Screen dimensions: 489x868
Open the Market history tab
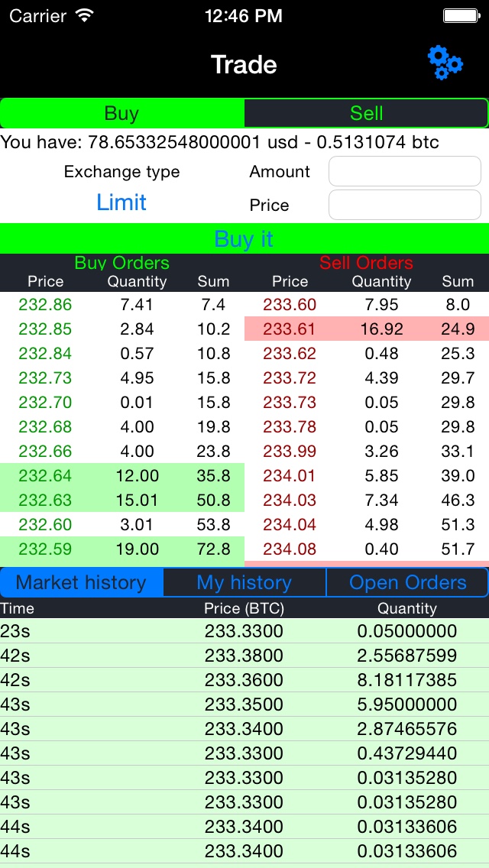click(x=82, y=582)
